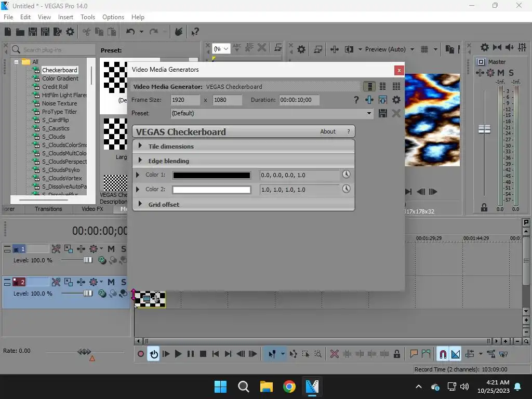Open the File menu
This screenshot has width=532, height=399.
click(x=8, y=17)
